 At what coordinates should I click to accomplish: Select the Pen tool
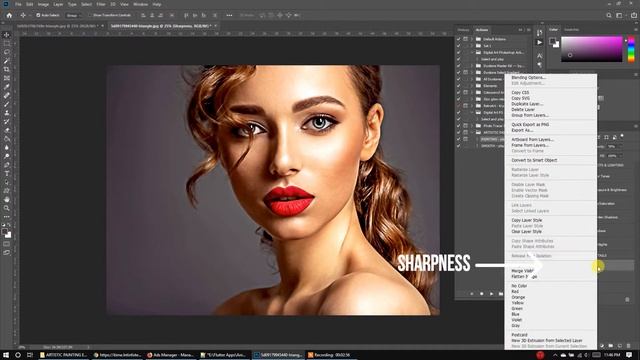point(7,165)
